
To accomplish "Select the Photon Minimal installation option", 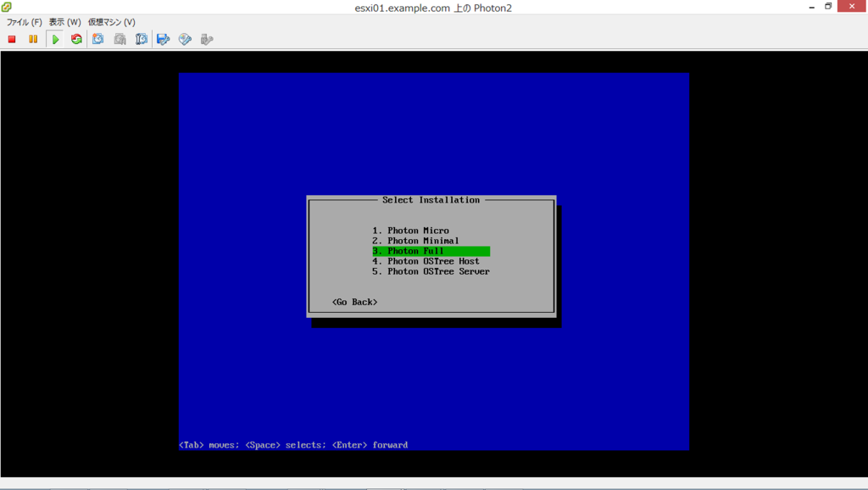I will (415, 241).
